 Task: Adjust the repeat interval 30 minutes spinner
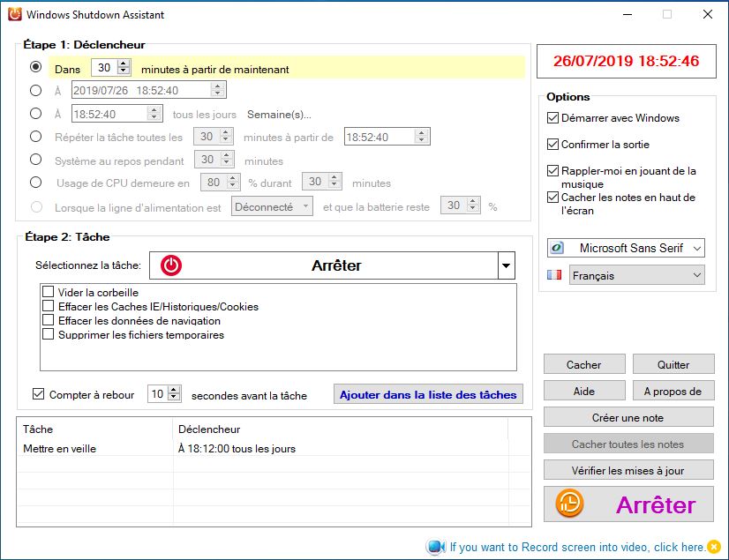(225, 137)
